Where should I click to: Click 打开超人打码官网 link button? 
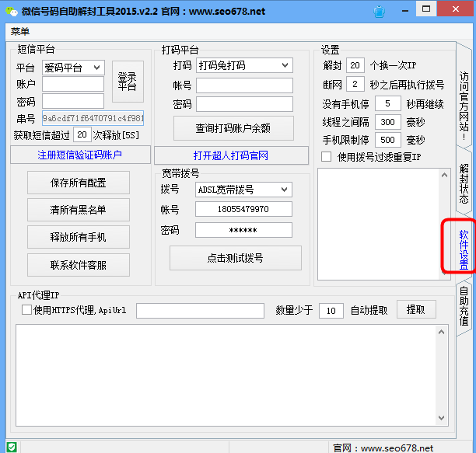(231, 155)
